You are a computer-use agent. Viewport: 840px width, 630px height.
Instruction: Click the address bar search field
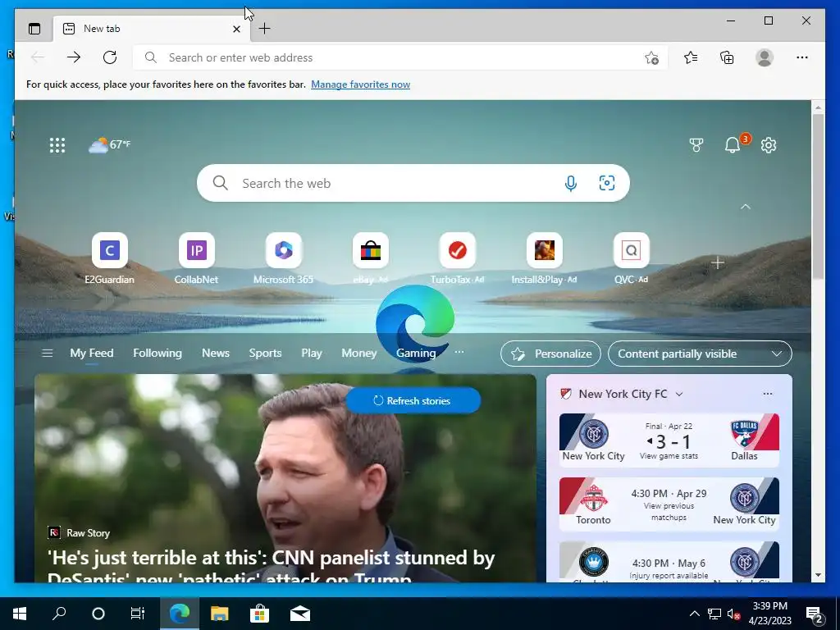pos(399,57)
